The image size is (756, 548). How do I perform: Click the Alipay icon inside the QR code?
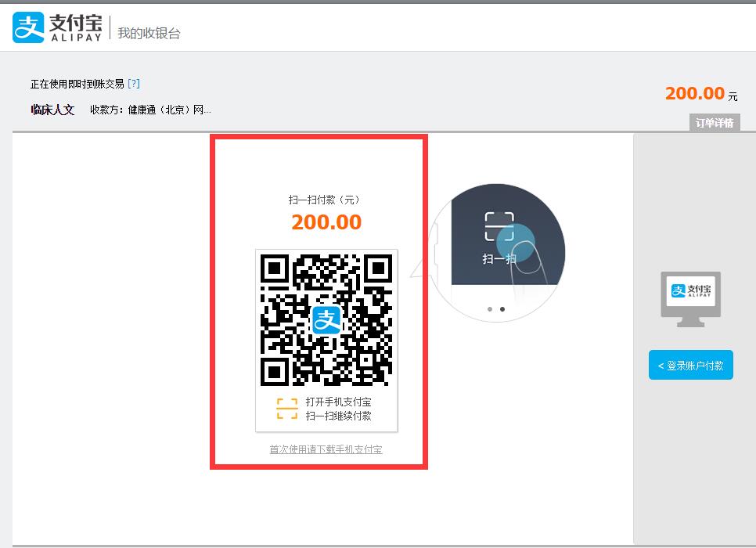326,320
